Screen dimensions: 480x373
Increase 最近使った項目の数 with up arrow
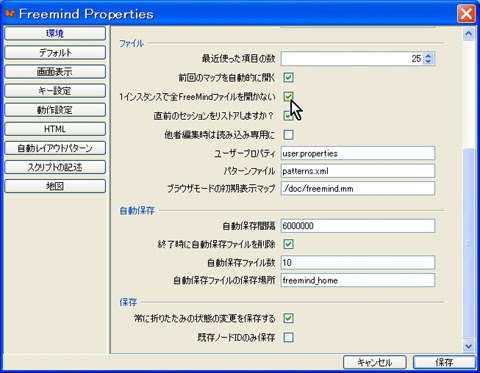[x=428, y=56]
